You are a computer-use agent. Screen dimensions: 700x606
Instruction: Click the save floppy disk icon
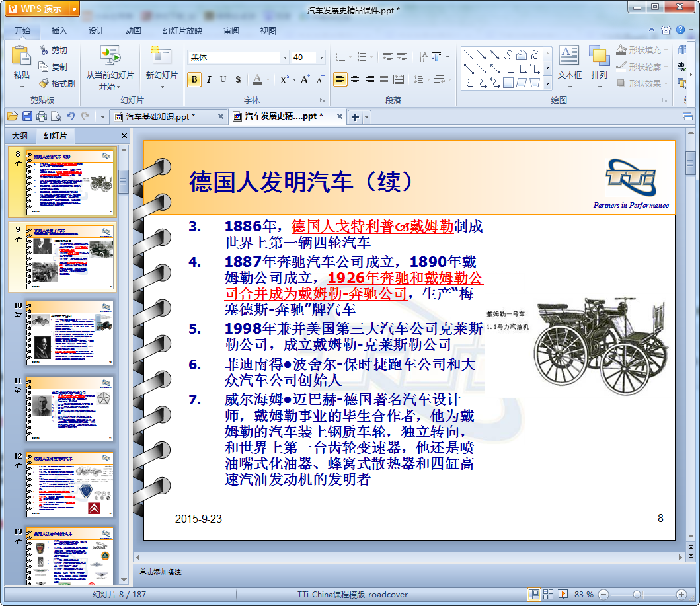[27, 116]
